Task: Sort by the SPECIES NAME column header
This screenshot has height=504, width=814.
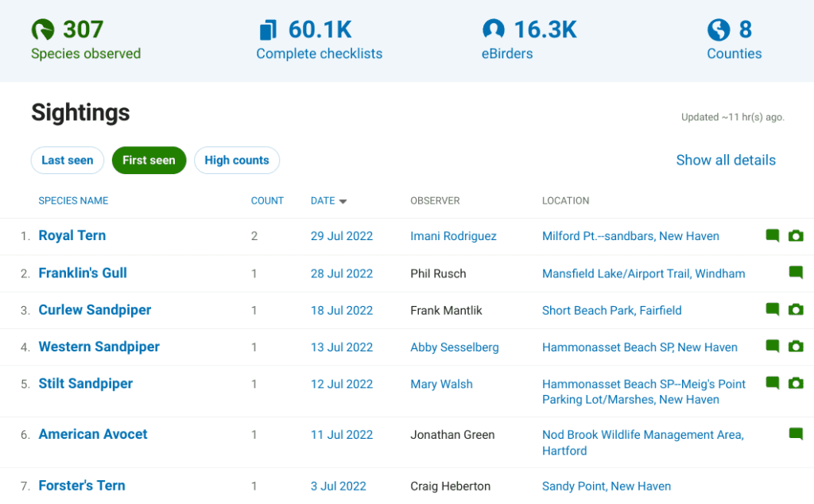Action: [x=73, y=201]
